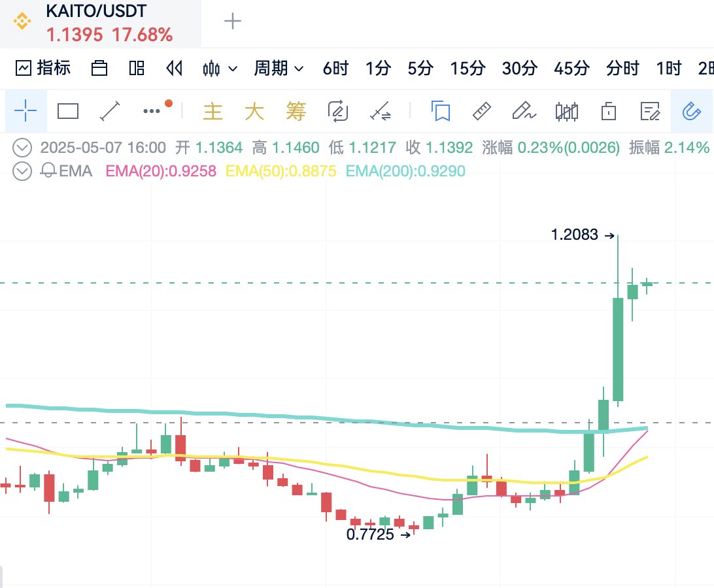
Task: Add a new chart tab with plus
Action: [233, 21]
